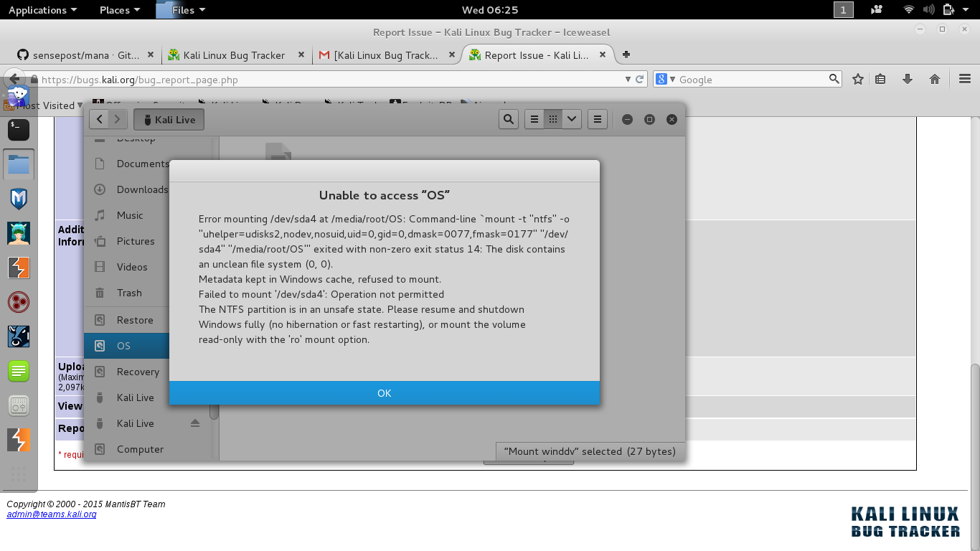This screenshot has width=980, height=551.
Task: Launch the blue bull icon in dock
Action: pos(19,336)
